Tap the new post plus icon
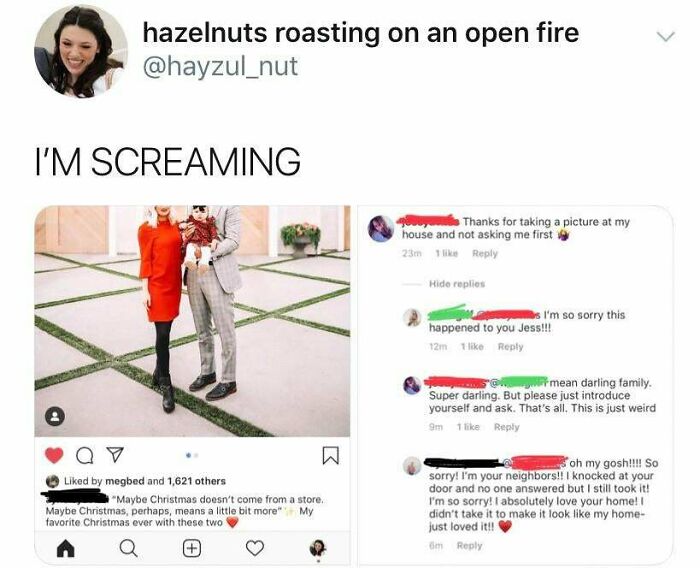This screenshot has height=568, width=700. (192, 548)
